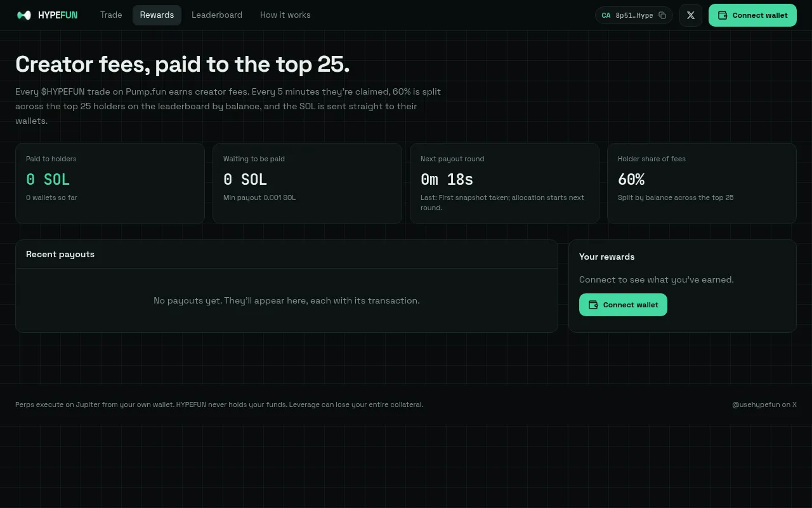Screen dimensions: 812x508
Task: Click the First snapshot taken status text
Action: coord(502,203)
